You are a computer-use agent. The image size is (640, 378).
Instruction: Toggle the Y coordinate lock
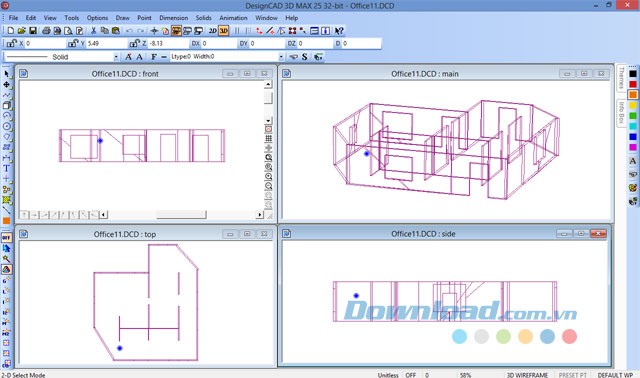[73, 43]
